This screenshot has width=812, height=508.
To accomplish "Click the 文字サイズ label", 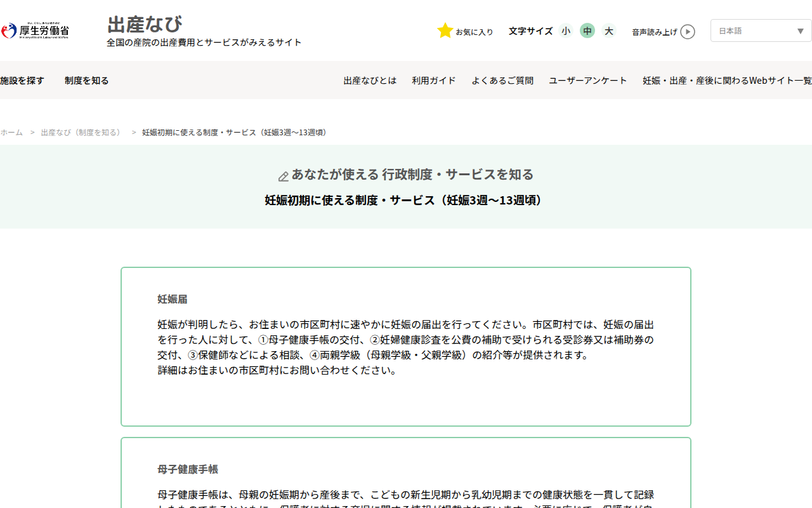I will pyautogui.click(x=530, y=31).
